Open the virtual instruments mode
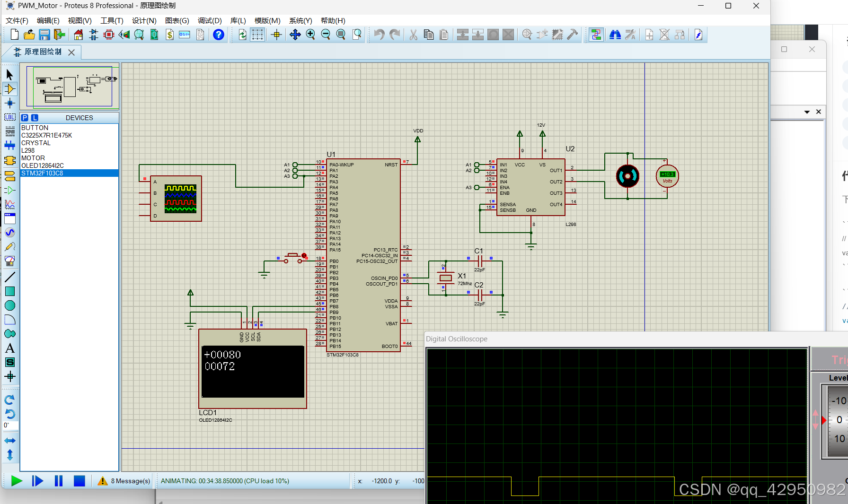 (10, 261)
